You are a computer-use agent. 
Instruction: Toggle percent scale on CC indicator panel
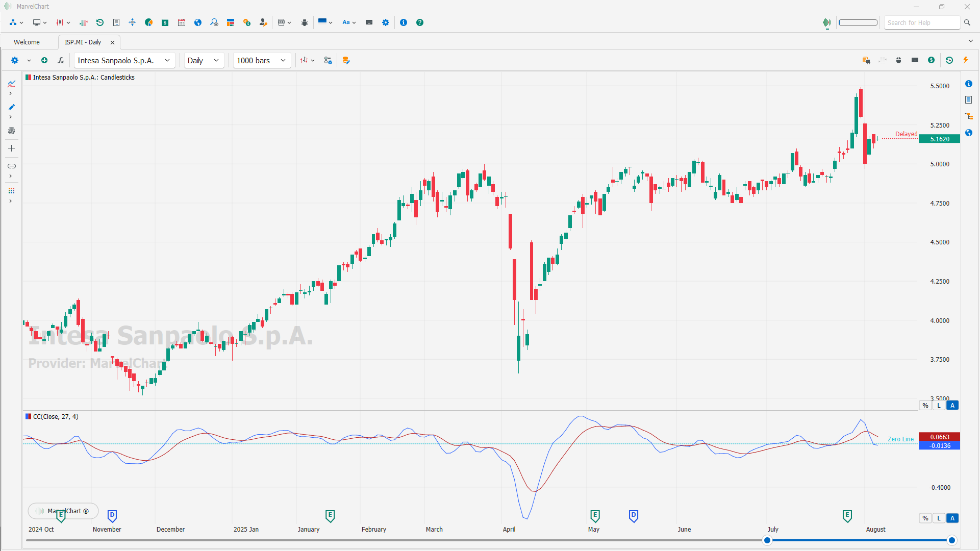coord(925,518)
